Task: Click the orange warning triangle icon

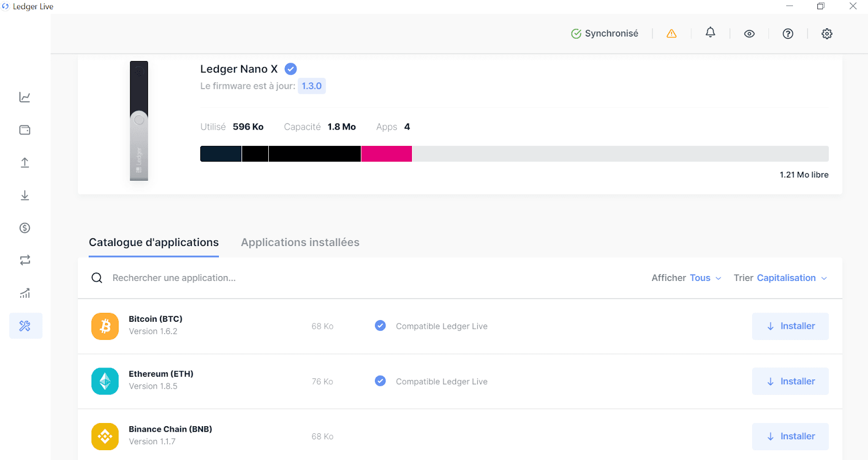Action: coord(672,34)
